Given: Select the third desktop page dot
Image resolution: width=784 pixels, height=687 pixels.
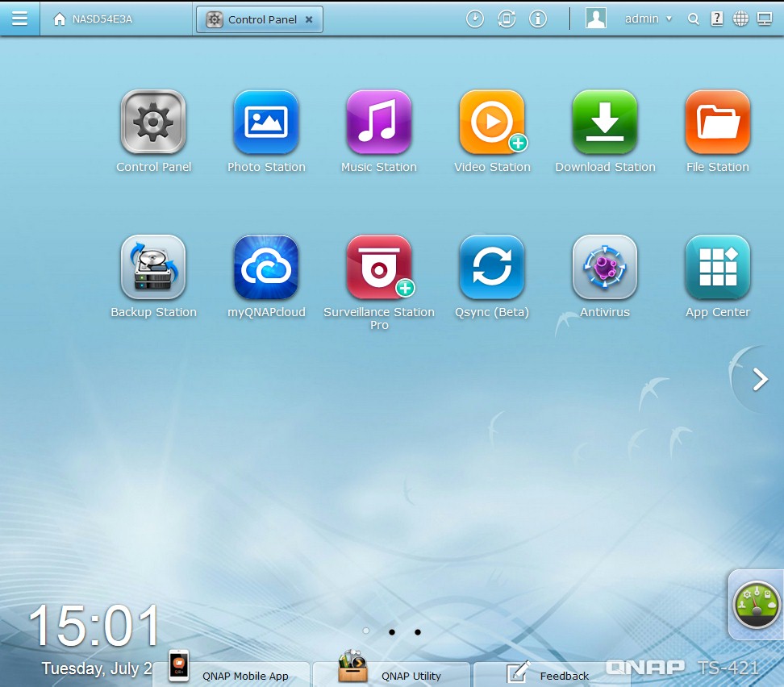Looking at the screenshot, I should [418, 632].
